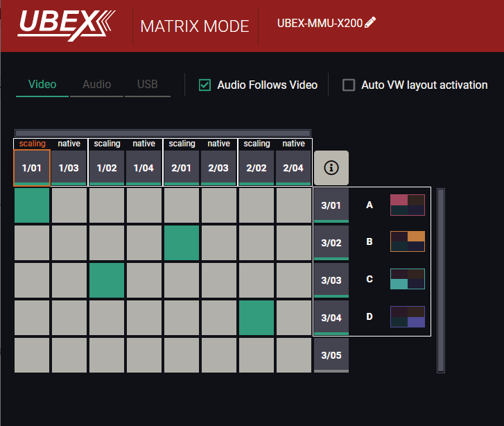Select source port 1/04
The width and height of the screenshot is (504, 426).
(x=144, y=168)
